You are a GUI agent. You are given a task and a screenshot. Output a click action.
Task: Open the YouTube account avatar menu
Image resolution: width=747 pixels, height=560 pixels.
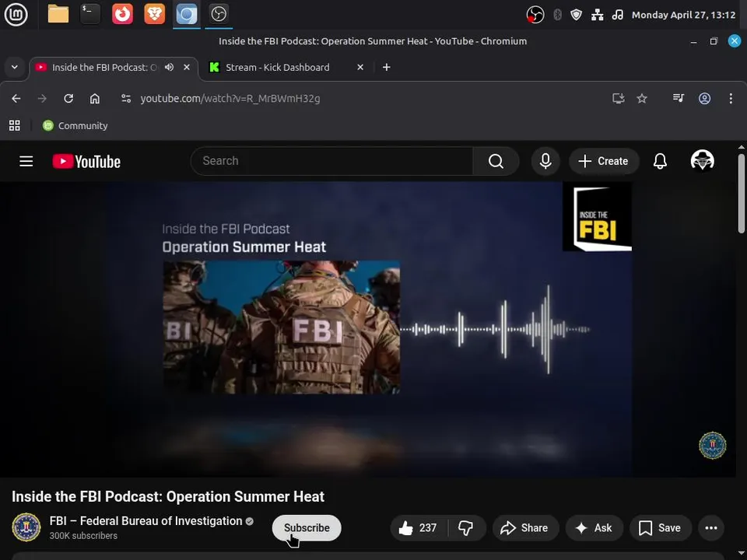[702, 160]
